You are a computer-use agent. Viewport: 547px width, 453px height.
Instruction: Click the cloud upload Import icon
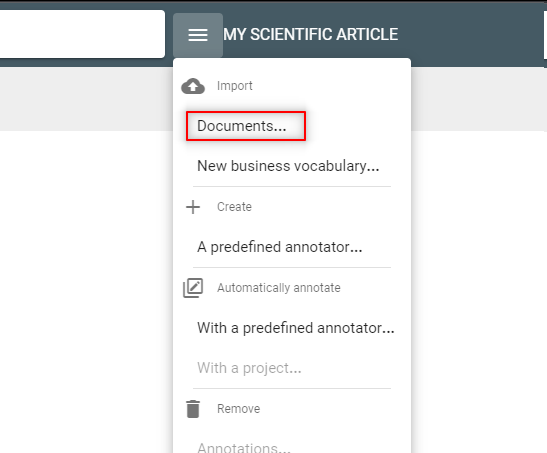click(193, 86)
